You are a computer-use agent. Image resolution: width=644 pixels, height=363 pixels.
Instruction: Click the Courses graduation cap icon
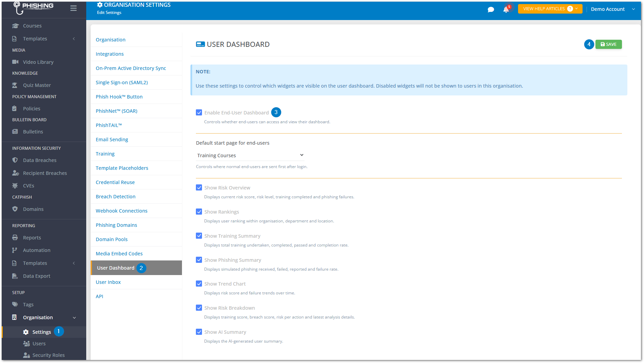[15, 26]
